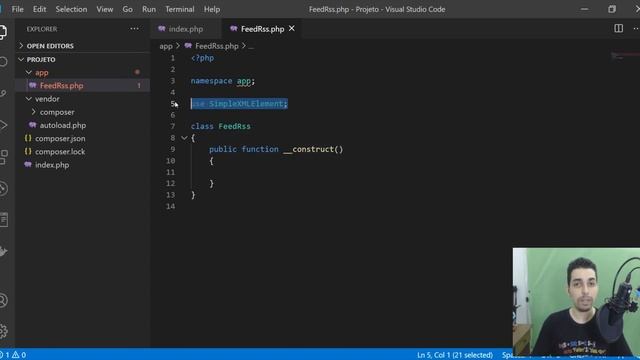
Task: Click errors and warnings status indicator
Action: tap(13, 355)
